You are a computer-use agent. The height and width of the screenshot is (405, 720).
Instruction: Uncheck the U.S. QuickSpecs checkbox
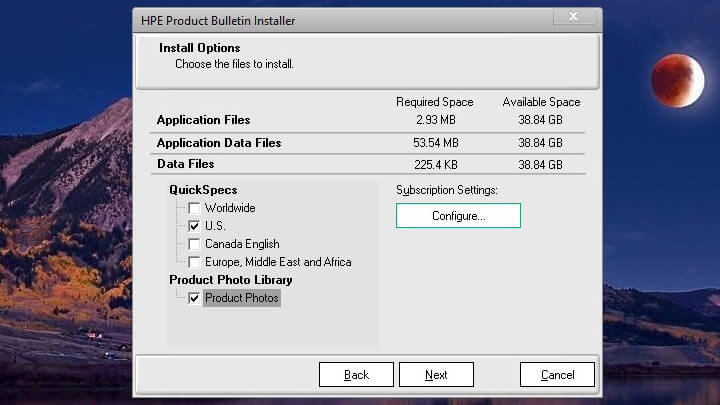click(x=194, y=226)
